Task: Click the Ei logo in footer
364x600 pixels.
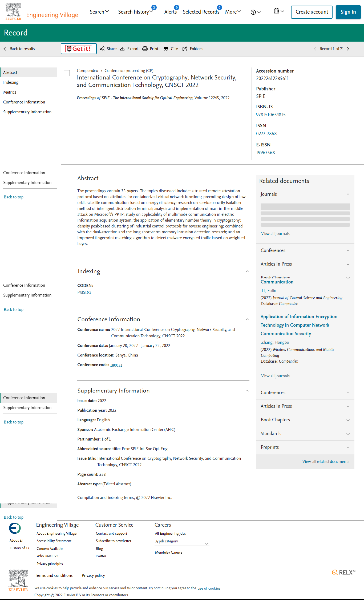Action: tap(15, 528)
